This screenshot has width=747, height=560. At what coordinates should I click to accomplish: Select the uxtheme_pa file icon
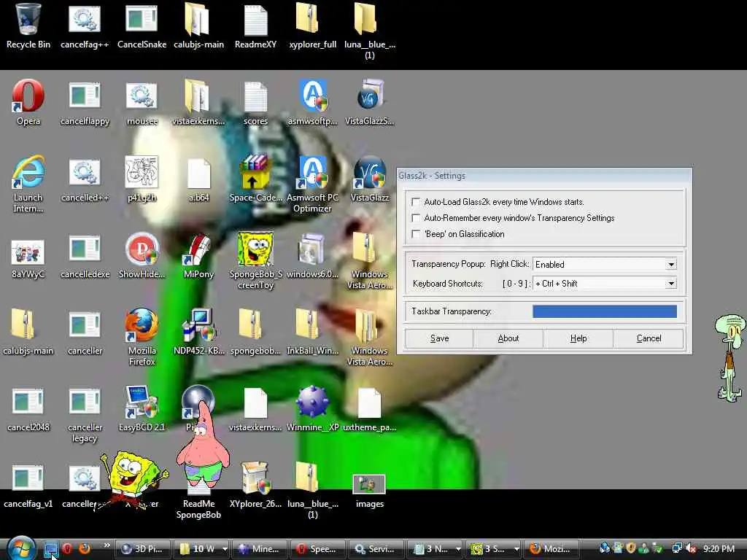(x=370, y=408)
